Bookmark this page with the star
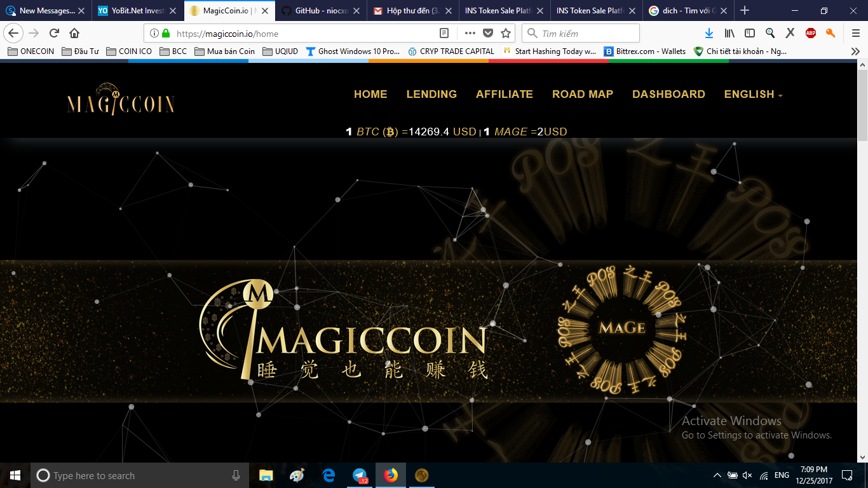Viewport: 868px width, 488px height. pyautogui.click(x=506, y=33)
